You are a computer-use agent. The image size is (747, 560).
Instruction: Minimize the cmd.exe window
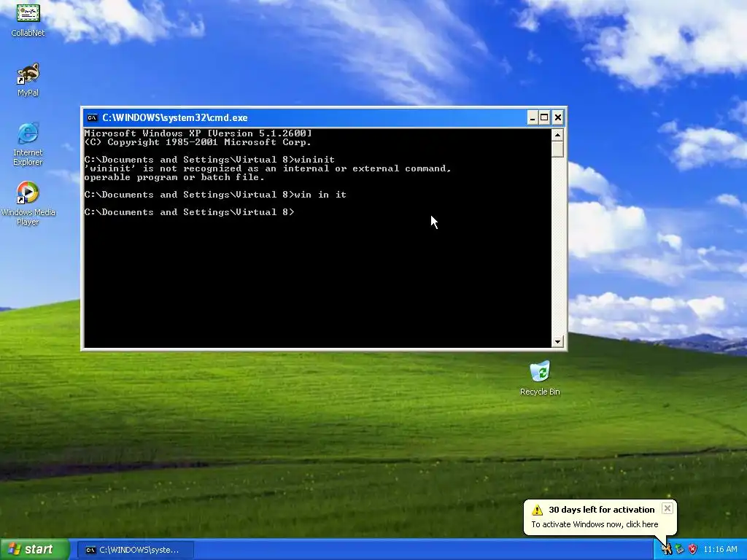point(533,117)
